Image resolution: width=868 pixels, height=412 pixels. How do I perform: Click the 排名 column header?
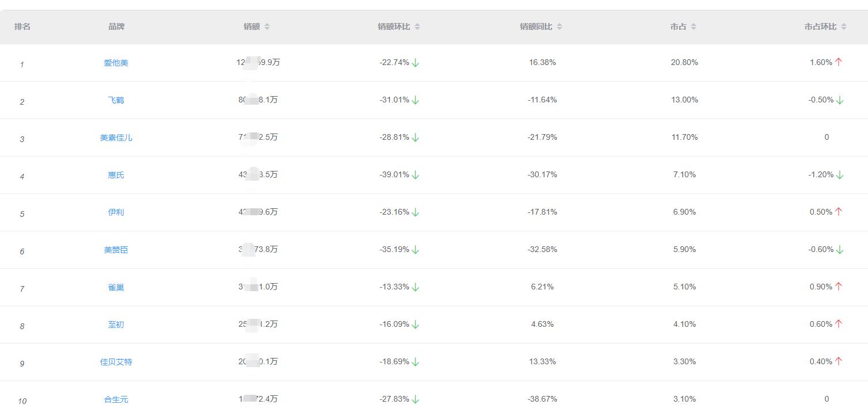(22, 26)
